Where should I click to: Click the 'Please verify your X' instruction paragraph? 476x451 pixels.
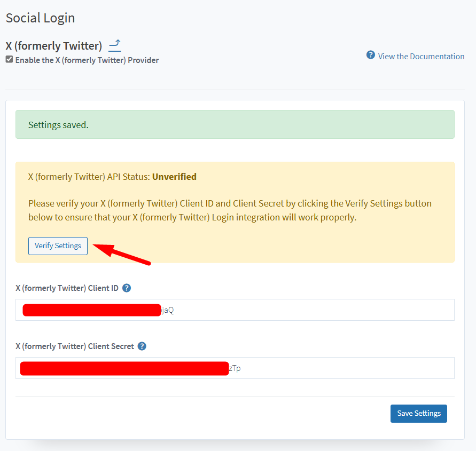(230, 210)
